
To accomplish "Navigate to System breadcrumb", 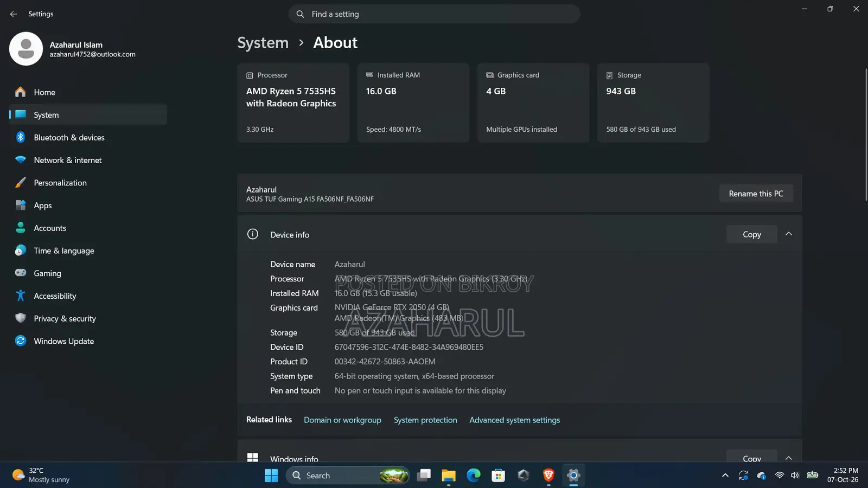I will 263,43.
